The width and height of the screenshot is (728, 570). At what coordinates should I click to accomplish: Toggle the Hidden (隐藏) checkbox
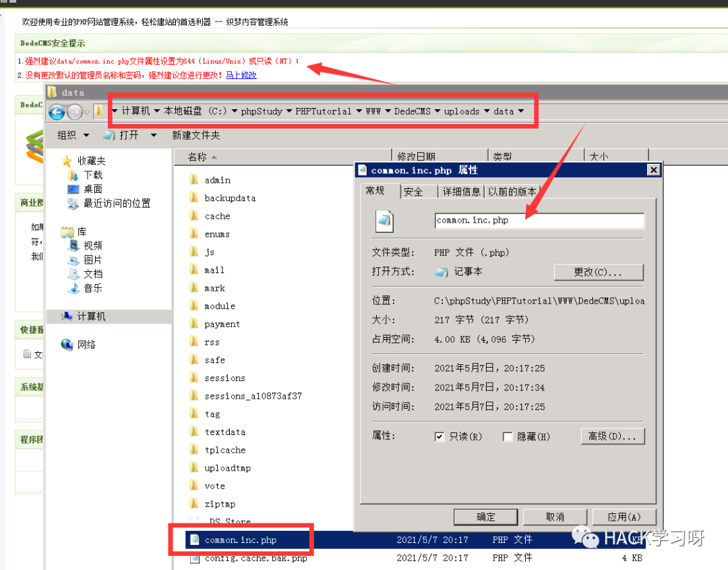pos(508,436)
